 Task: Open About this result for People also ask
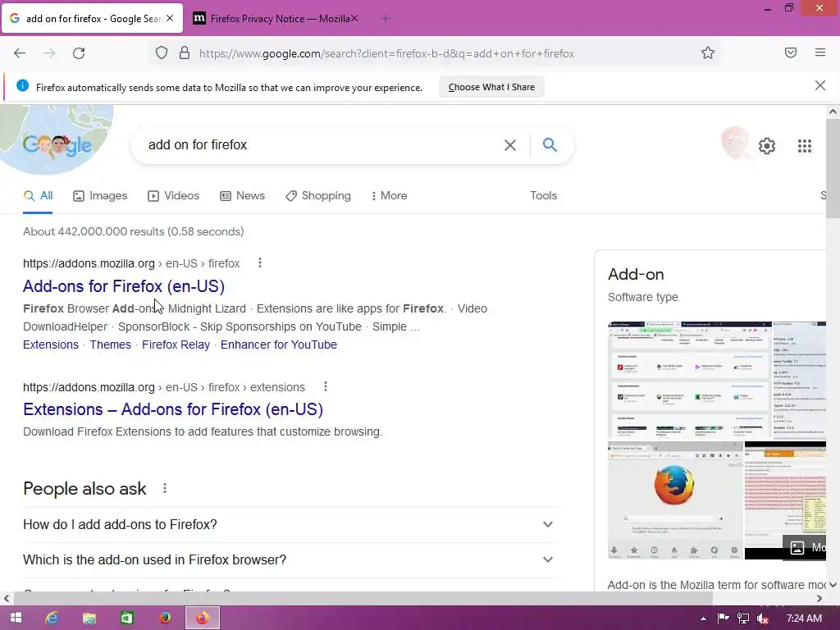165,488
